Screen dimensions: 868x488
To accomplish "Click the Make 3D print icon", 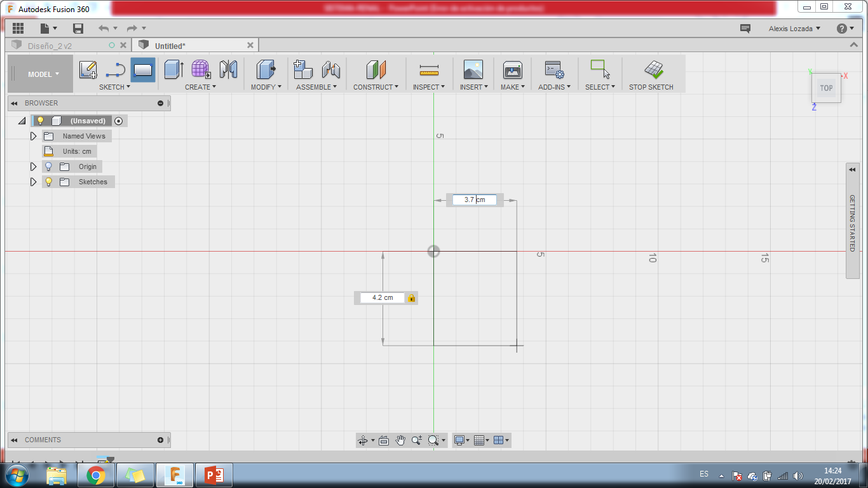I will point(512,70).
